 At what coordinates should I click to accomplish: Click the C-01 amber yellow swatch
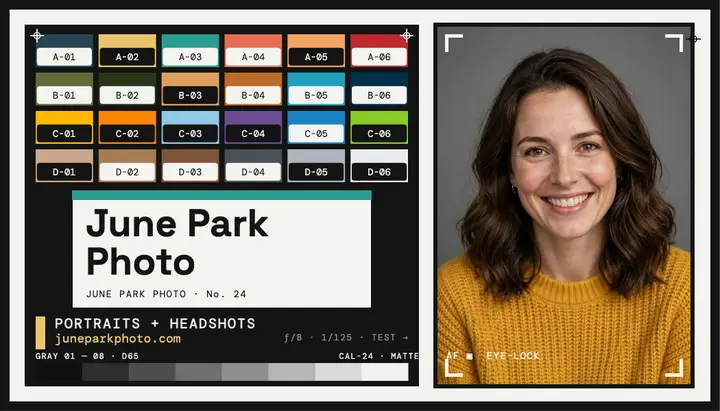click(64, 127)
